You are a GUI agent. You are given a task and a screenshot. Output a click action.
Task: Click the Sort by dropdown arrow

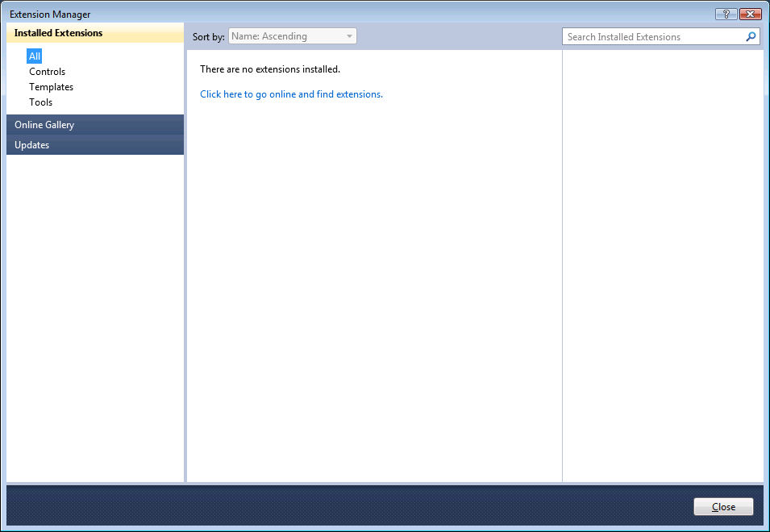click(x=349, y=36)
